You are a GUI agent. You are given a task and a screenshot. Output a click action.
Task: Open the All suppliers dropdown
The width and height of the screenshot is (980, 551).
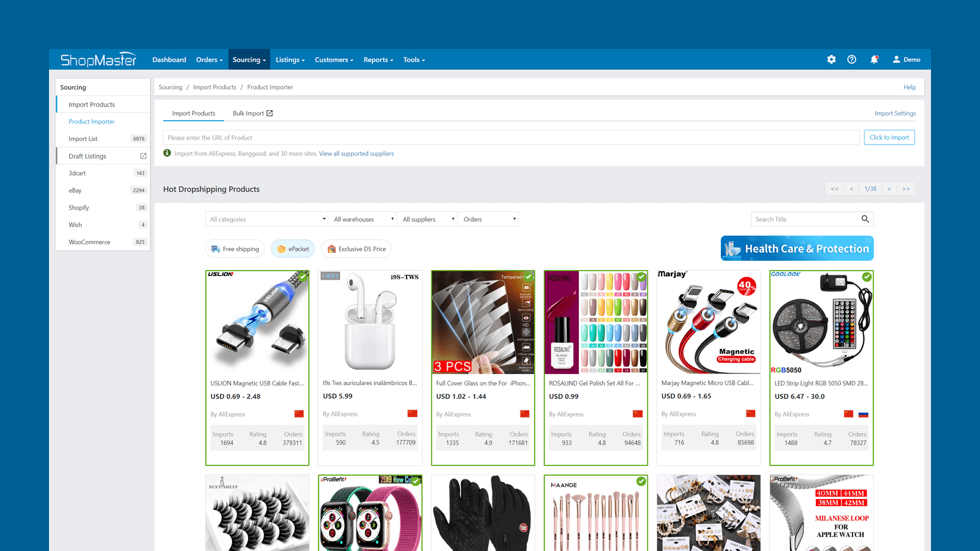point(428,219)
